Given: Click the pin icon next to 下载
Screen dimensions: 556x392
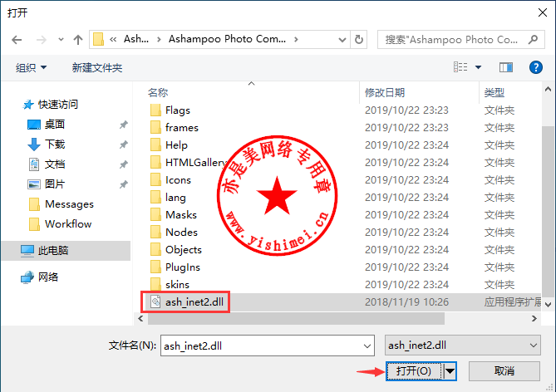Looking at the screenshot, I should pyautogui.click(x=123, y=145).
